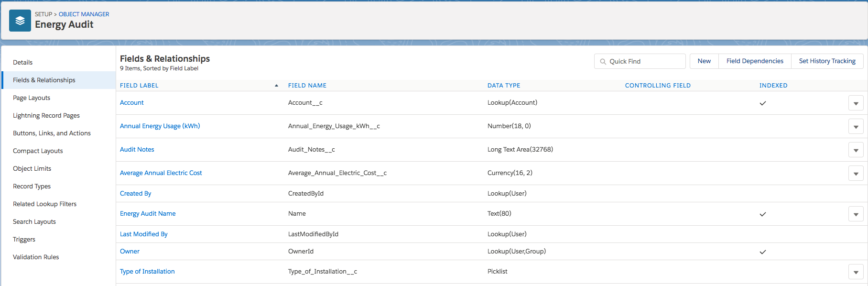The height and width of the screenshot is (286, 868).
Task: Go to the Details section
Action: tap(22, 62)
